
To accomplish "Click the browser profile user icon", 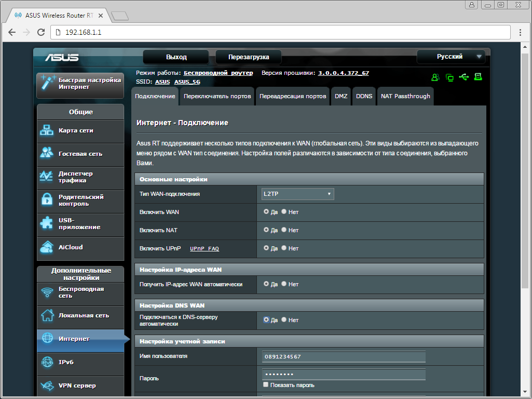I will click(472, 5).
